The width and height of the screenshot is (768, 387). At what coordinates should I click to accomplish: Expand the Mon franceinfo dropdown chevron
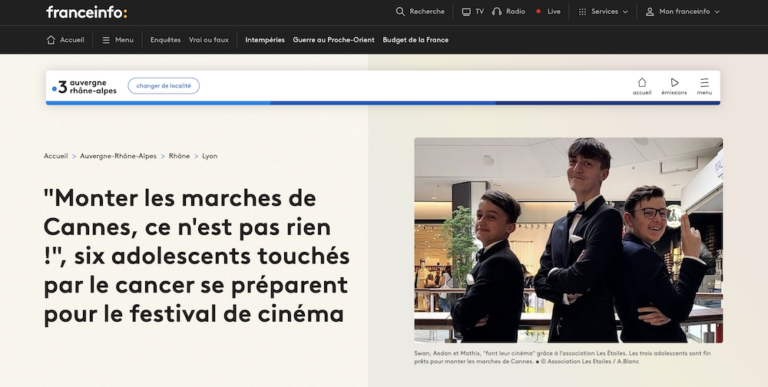[x=717, y=12]
